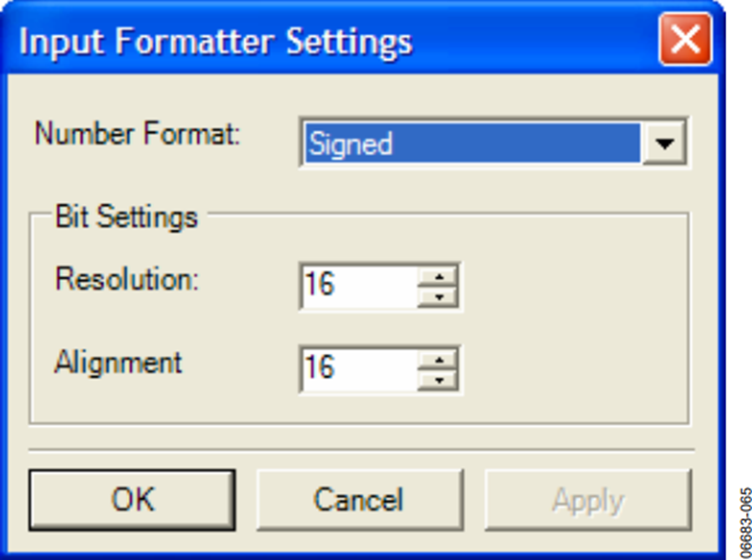Dismiss changes using the Cancel button
Viewport: 752px width, 560px height.
pos(359,500)
